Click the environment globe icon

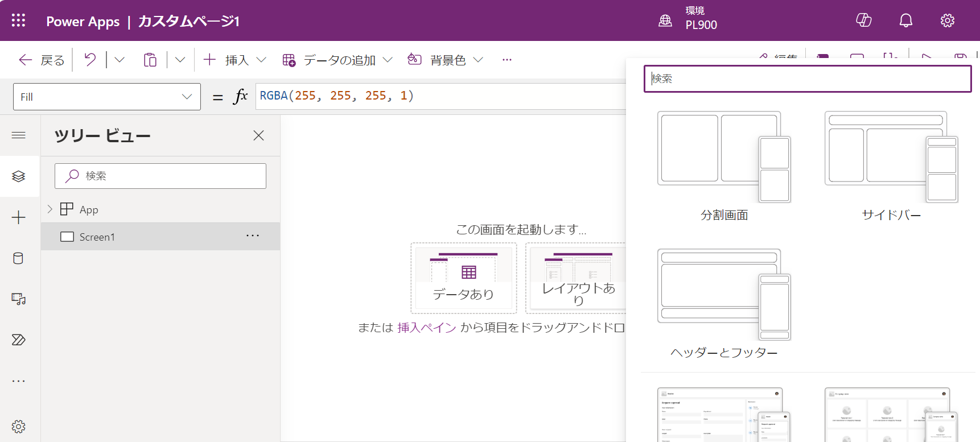(x=665, y=21)
